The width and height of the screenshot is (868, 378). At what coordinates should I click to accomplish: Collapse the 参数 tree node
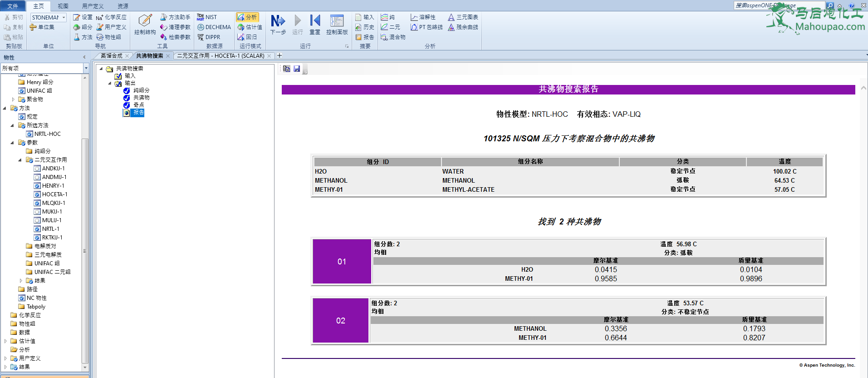click(12, 143)
